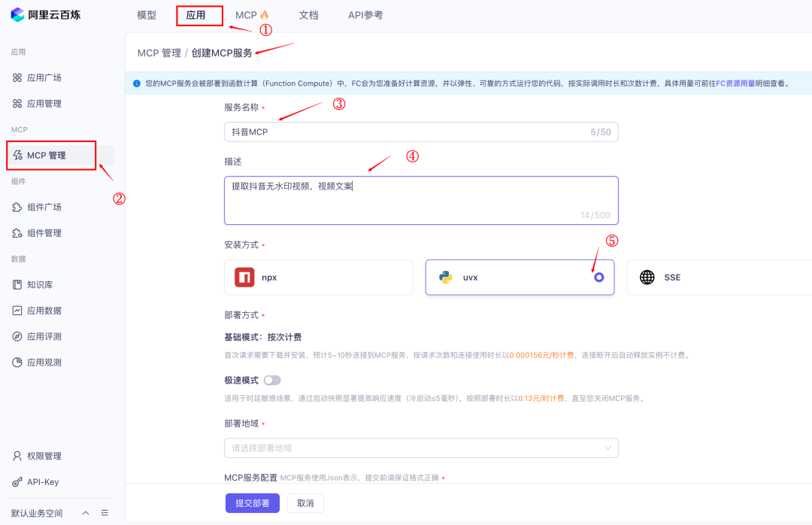The width and height of the screenshot is (812, 525).
Task: Click the 0.13元/时计费 price text
Action: tap(541, 399)
